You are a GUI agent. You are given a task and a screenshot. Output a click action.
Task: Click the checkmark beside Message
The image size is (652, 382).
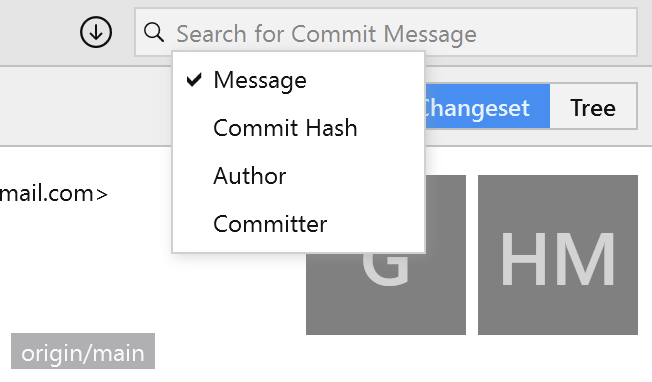[x=194, y=79]
